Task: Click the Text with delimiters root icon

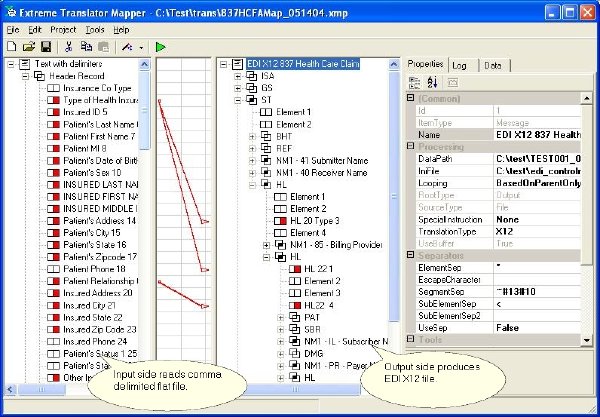Action: pyautogui.click(x=24, y=64)
